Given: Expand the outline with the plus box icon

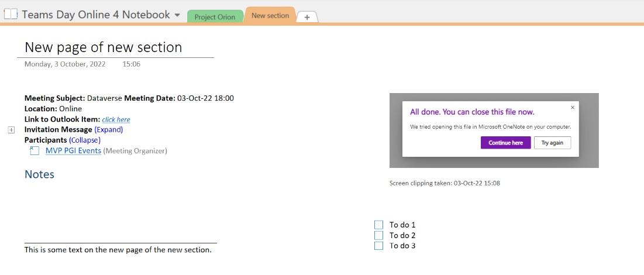Looking at the screenshot, I should [11, 130].
